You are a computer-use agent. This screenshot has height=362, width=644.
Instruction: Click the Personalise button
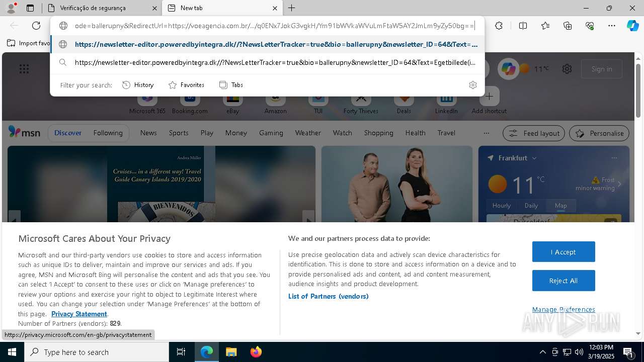[x=599, y=133]
